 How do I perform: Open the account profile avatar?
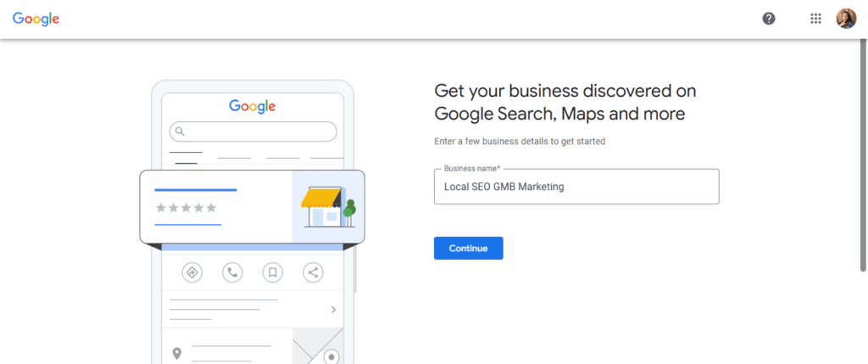(x=846, y=19)
